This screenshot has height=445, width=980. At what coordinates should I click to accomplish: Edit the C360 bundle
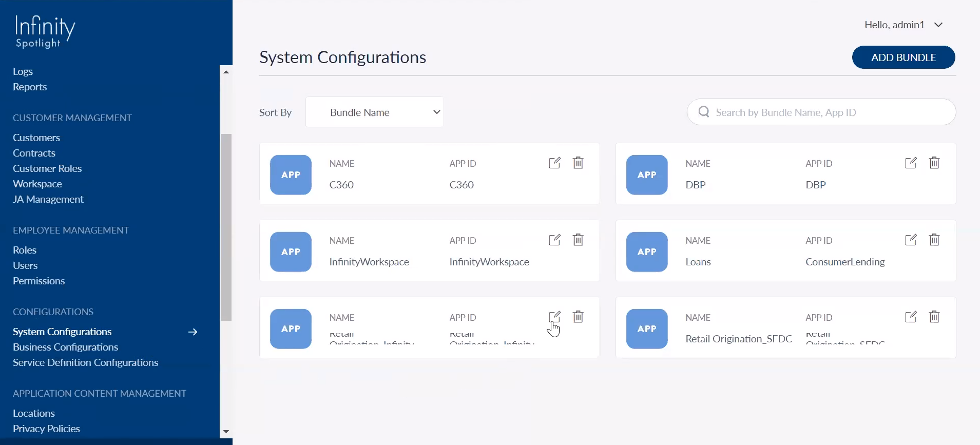click(x=554, y=163)
